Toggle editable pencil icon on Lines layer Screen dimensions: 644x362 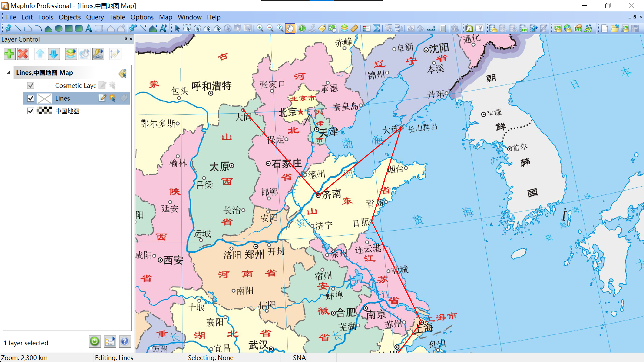102,98
